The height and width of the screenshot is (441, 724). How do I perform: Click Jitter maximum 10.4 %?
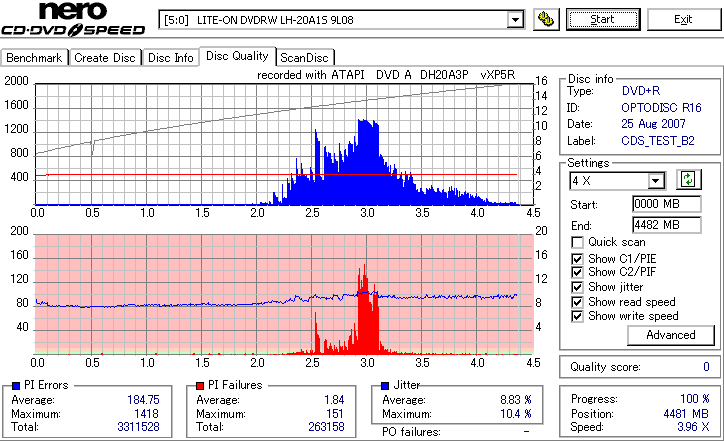click(516, 414)
